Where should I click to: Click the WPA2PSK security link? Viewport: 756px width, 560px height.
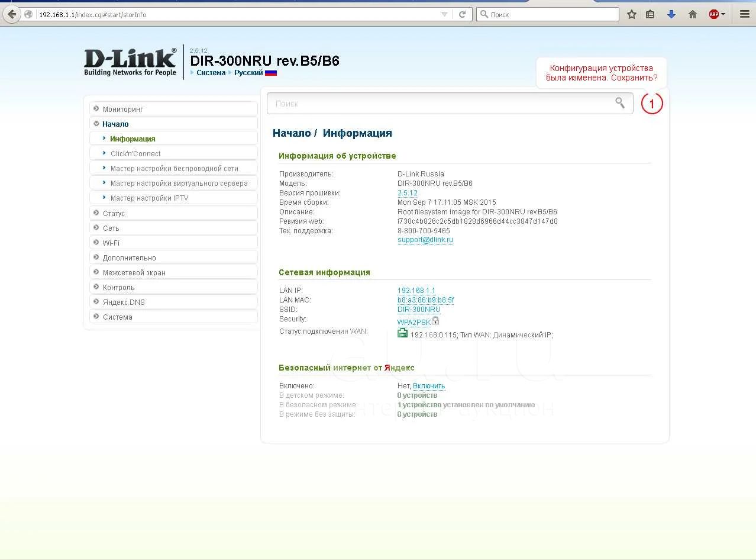pyautogui.click(x=414, y=322)
